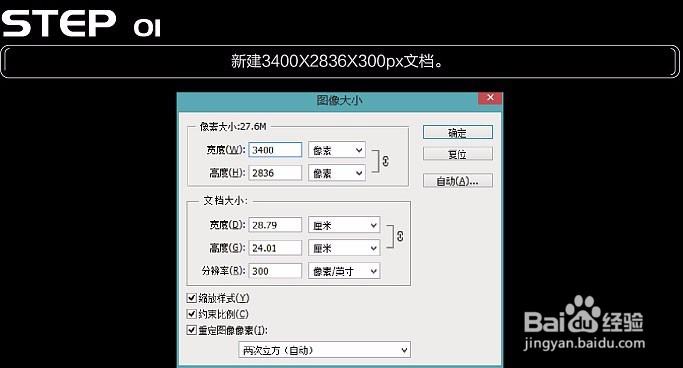Toggle the 缩放样式(Y) checkbox

tap(191, 298)
